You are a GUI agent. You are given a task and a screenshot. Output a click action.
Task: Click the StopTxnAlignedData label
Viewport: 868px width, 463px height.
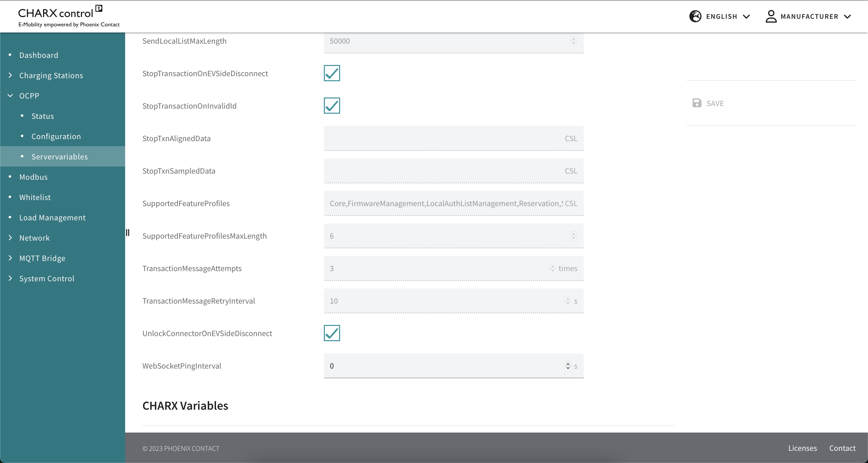(176, 138)
